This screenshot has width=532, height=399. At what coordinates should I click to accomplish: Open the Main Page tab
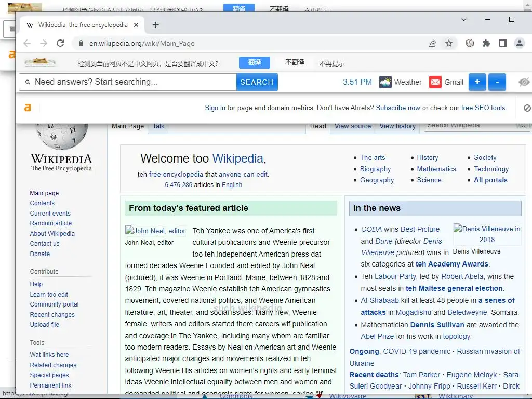point(128,126)
